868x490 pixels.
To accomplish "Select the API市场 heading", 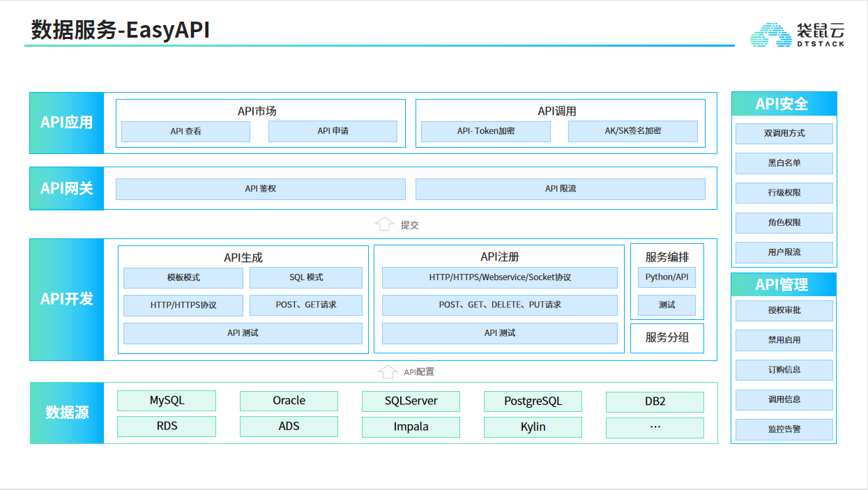I will tap(257, 111).
